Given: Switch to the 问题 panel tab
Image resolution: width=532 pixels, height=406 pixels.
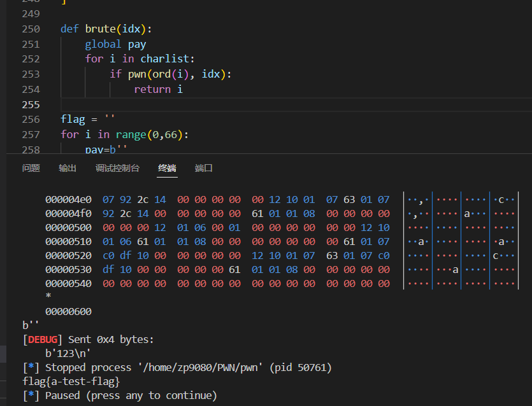Looking at the screenshot, I should 31,168.
